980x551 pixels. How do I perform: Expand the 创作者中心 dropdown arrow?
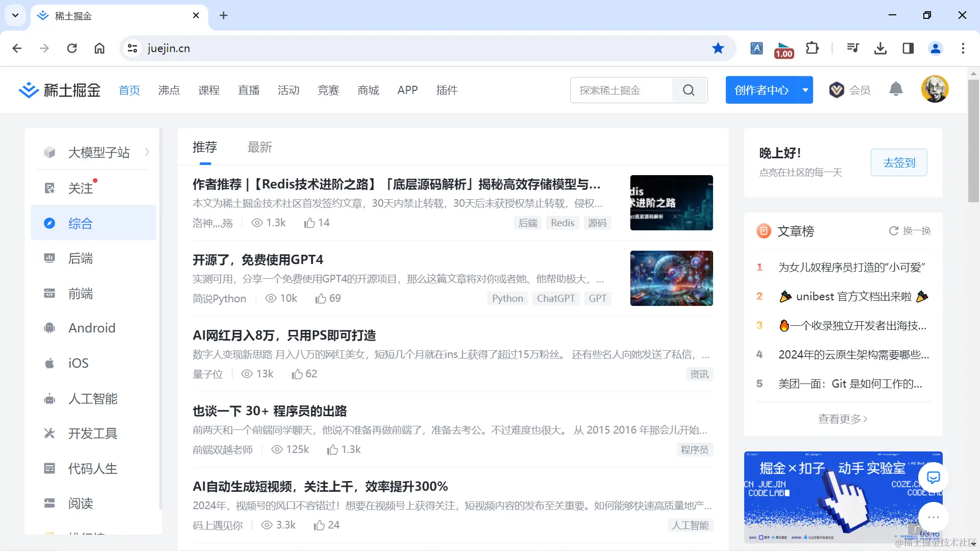[805, 90]
